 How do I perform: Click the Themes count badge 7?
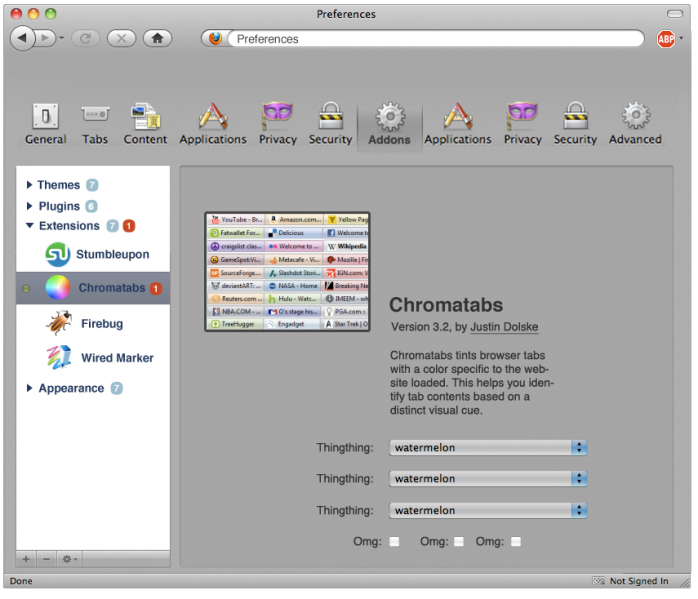click(x=92, y=185)
